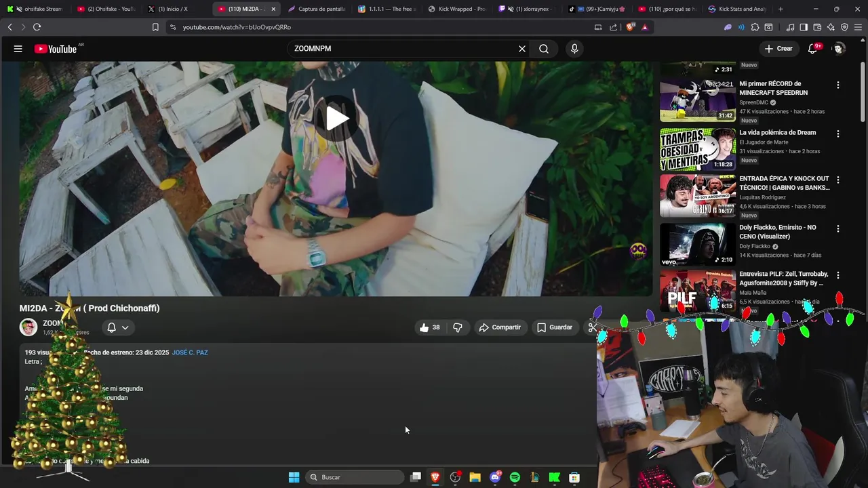Open Microsoft Store from the taskbar
This screenshot has height=488, width=868.
coord(574,477)
